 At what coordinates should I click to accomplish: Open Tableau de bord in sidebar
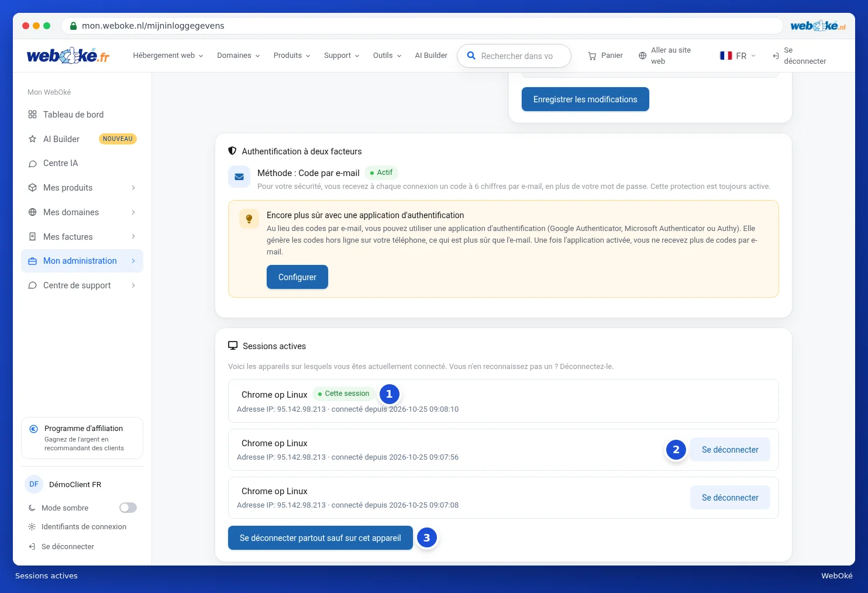pos(82,115)
